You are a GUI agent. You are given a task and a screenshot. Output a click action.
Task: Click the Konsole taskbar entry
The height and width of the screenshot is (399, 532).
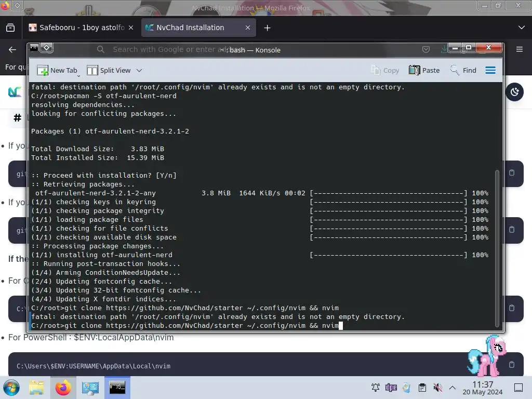117,388
